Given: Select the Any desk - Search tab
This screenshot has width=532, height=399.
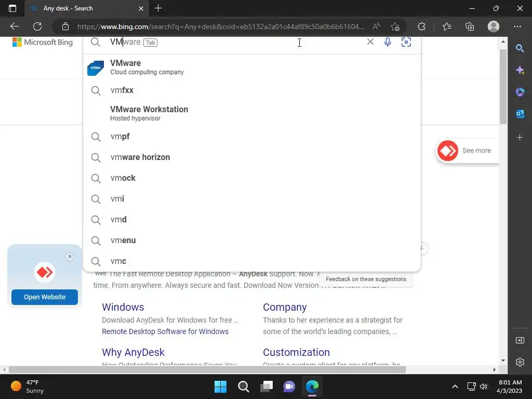Looking at the screenshot, I should coord(87,8).
